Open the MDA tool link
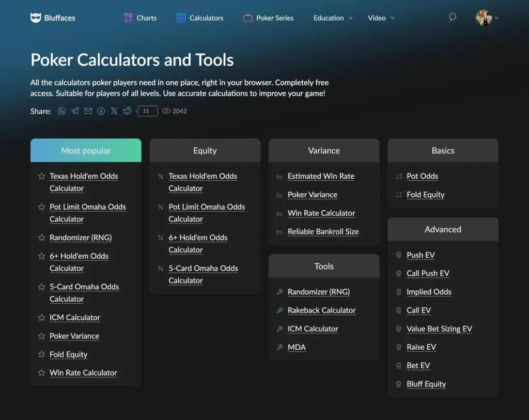 pyautogui.click(x=297, y=347)
